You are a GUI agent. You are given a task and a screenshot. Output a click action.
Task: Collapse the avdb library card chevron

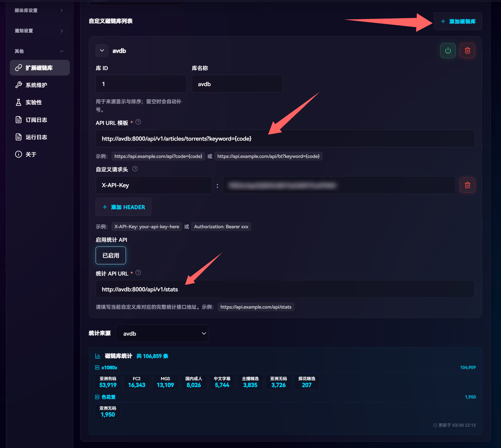pos(102,51)
